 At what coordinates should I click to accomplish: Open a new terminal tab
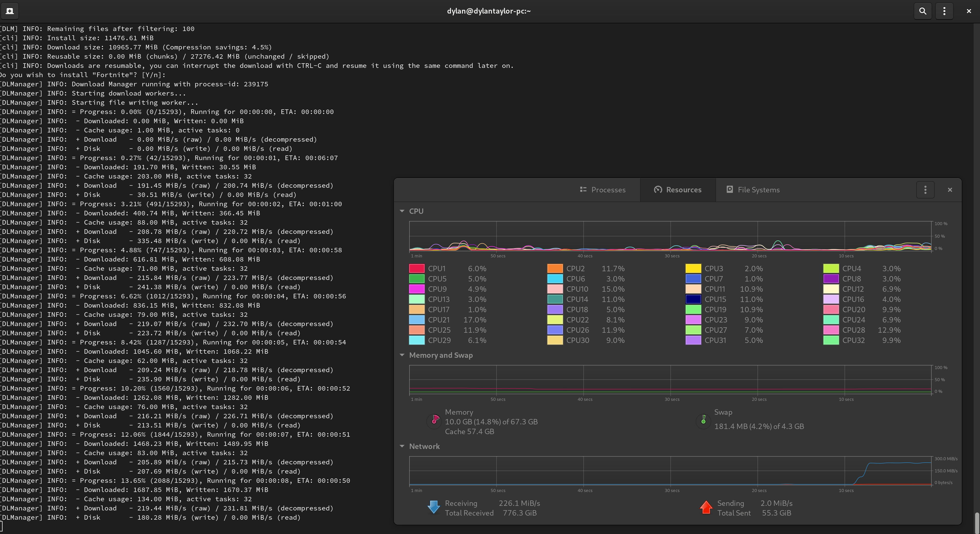pos(10,11)
